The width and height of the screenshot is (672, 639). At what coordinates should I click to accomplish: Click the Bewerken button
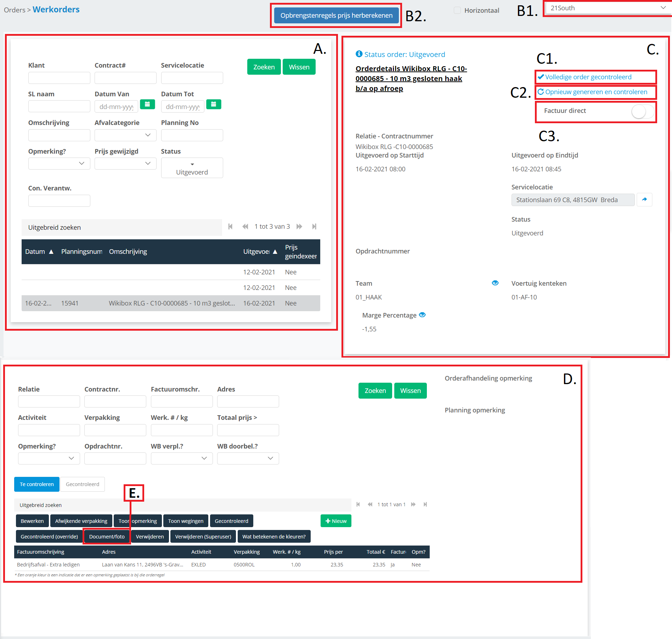(32, 521)
